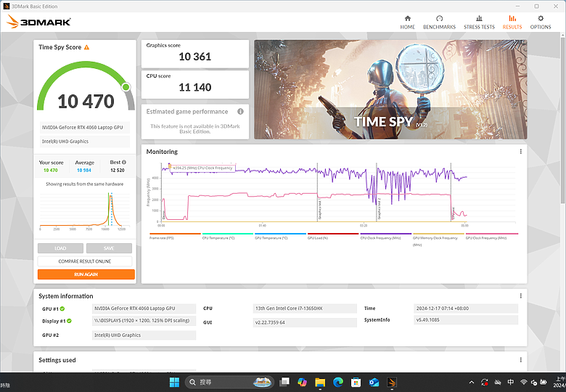Viewport: 566px width, 392px height.
Task: Switch to the Results view
Action: (512, 23)
